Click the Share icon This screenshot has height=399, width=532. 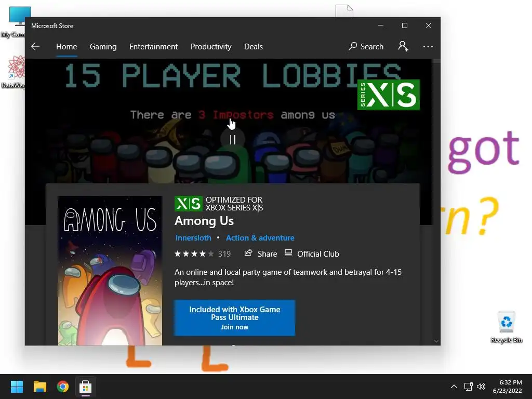point(248,253)
